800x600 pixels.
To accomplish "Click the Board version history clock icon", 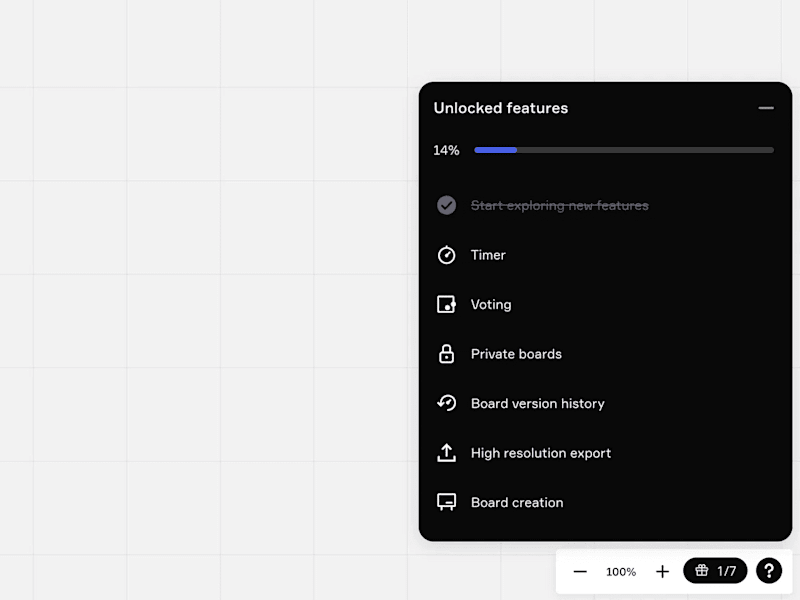I will coord(446,403).
